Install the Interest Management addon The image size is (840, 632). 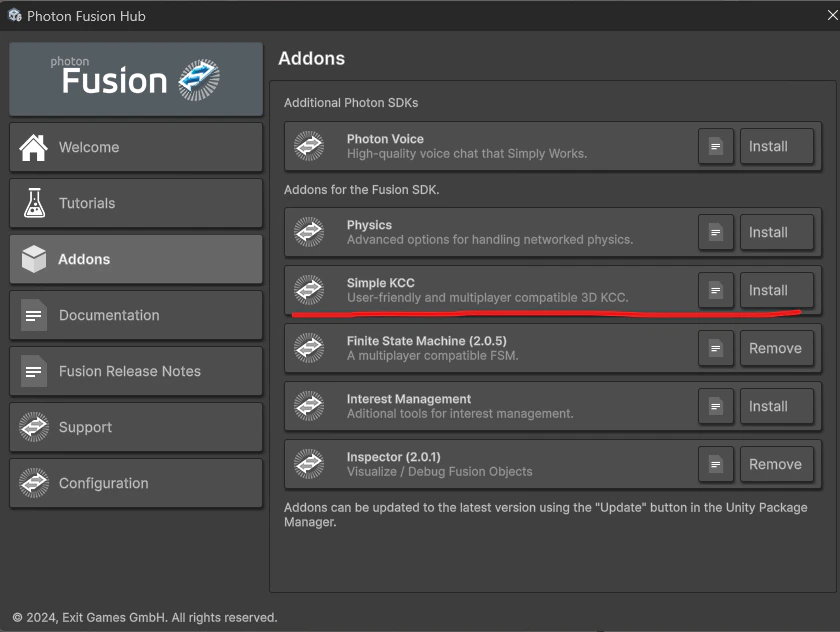pos(777,407)
